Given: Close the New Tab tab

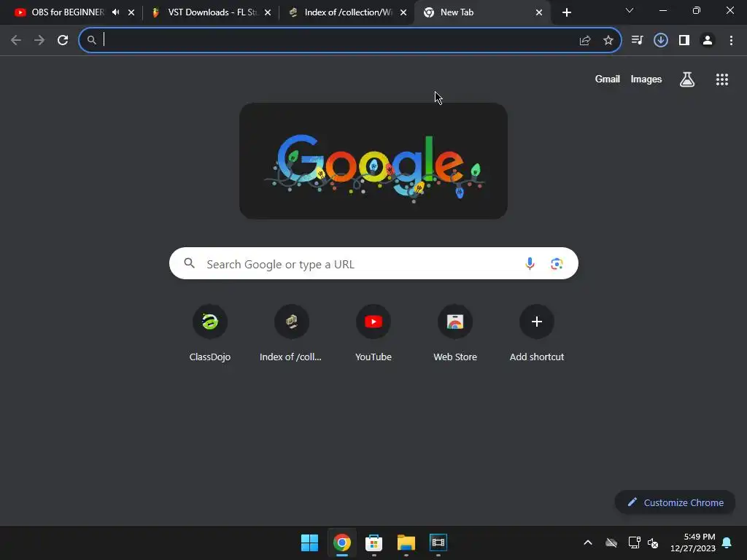Looking at the screenshot, I should pos(539,12).
